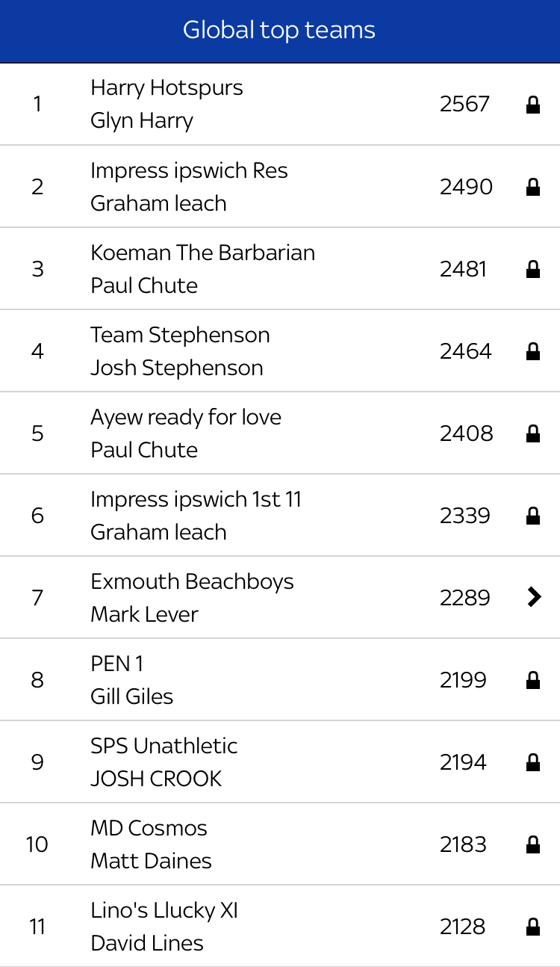This screenshot has width=560, height=967.
Task: Click lock icon on Lino's Llucky XI row
Action: 533,927
